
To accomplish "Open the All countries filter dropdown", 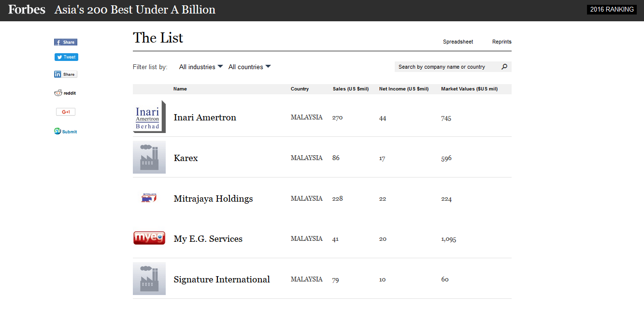I will point(250,67).
